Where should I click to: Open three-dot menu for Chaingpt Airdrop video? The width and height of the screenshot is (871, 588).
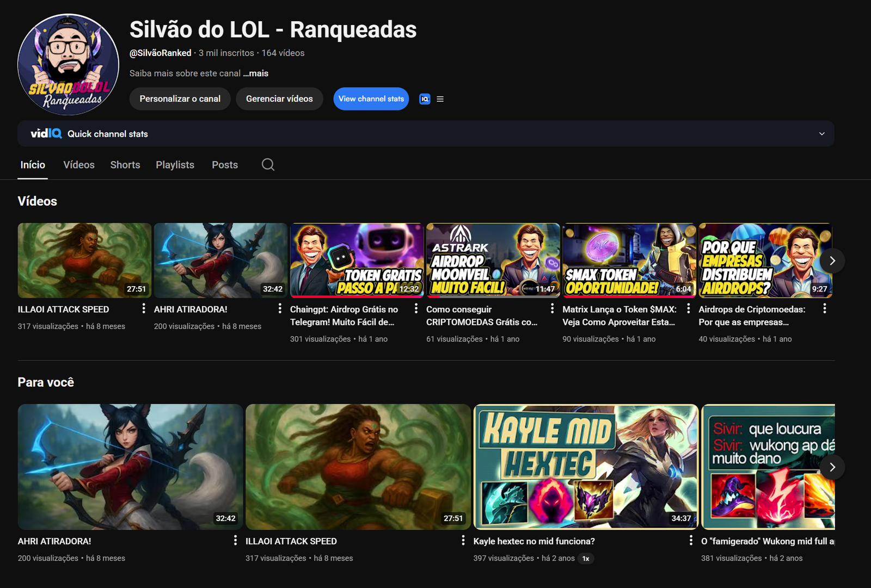[x=416, y=308]
